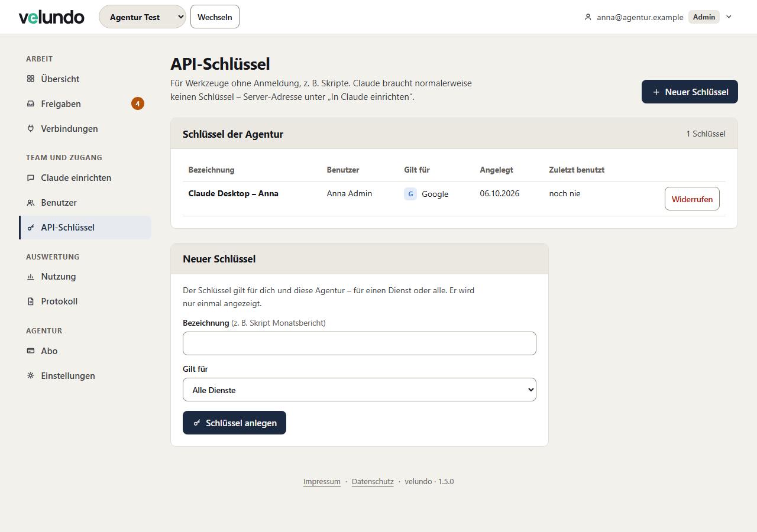The image size is (757, 532).
Task: Click the Verbindungen plug icon
Action: click(31, 128)
